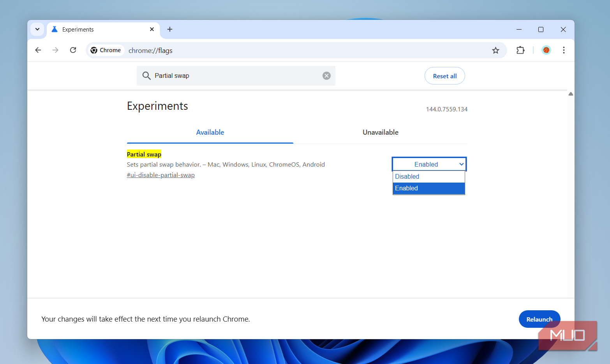Switch to the Available tab

pos(210,132)
